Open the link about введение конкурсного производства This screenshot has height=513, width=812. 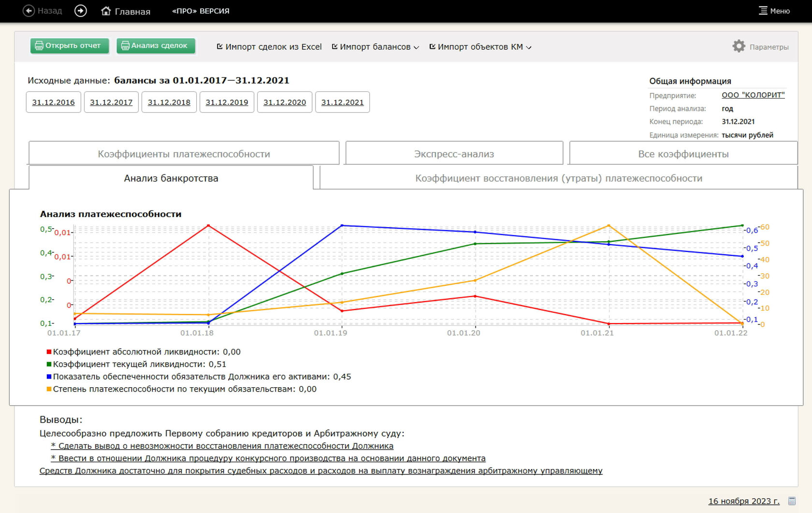click(x=268, y=458)
